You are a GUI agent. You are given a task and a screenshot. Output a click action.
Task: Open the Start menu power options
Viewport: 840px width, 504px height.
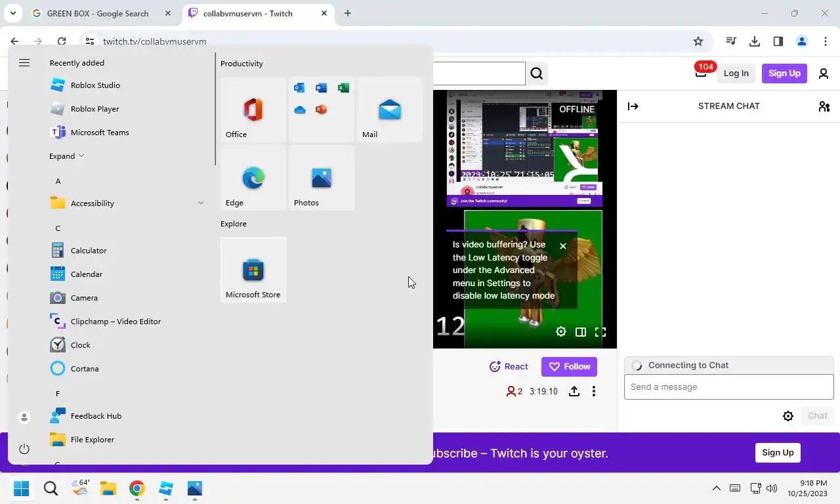[24, 449]
